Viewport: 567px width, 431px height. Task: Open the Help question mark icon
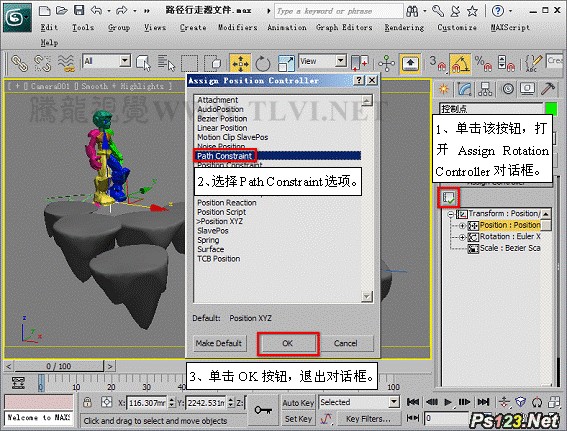498,11
